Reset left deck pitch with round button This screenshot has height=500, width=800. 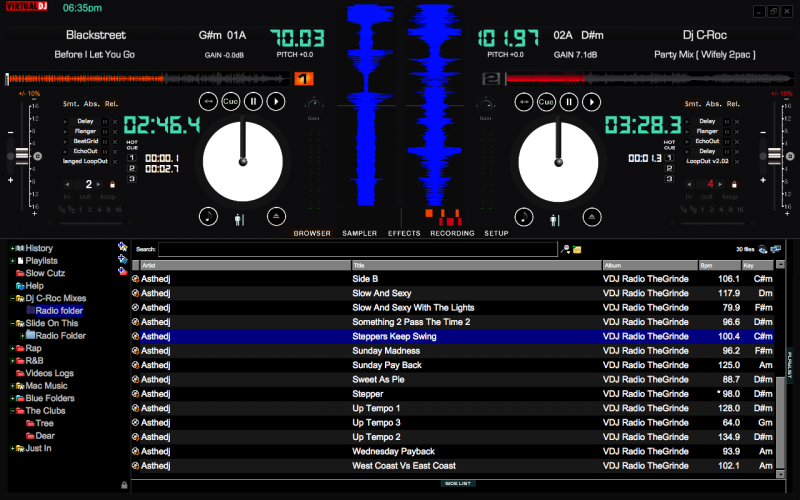pyautogui.click(x=37, y=156)
